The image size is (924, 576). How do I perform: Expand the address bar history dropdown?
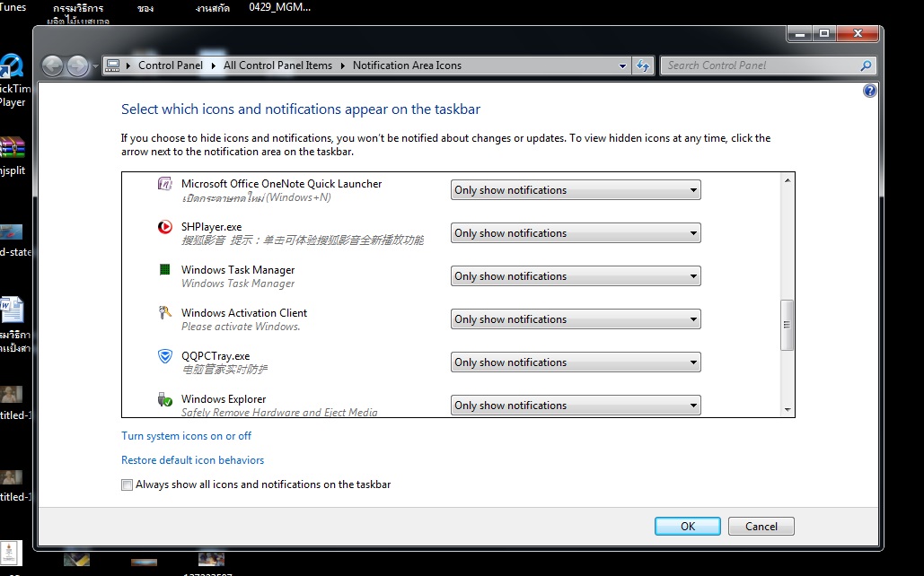click(x=622, y=66)
